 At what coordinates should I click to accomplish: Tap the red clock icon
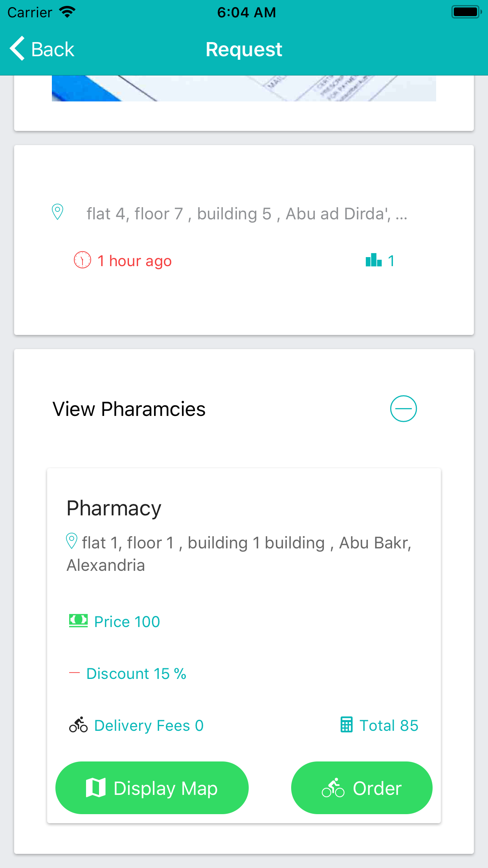click(x=83, y=260)
